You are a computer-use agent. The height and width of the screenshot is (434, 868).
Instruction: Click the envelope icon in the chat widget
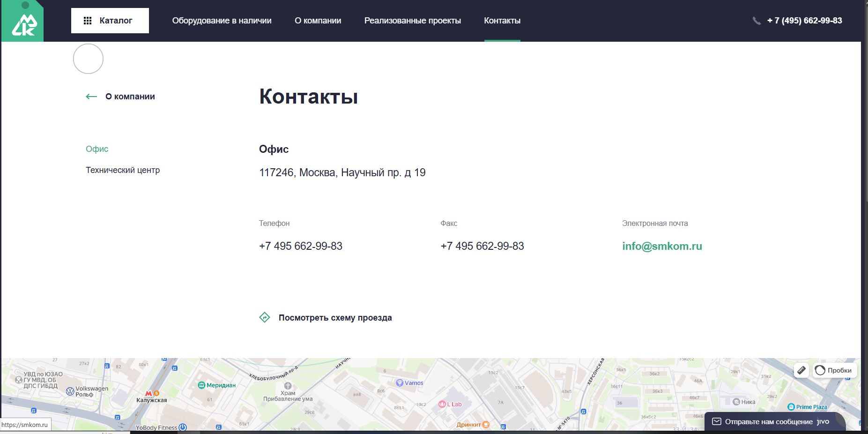(x=716, y=421)
